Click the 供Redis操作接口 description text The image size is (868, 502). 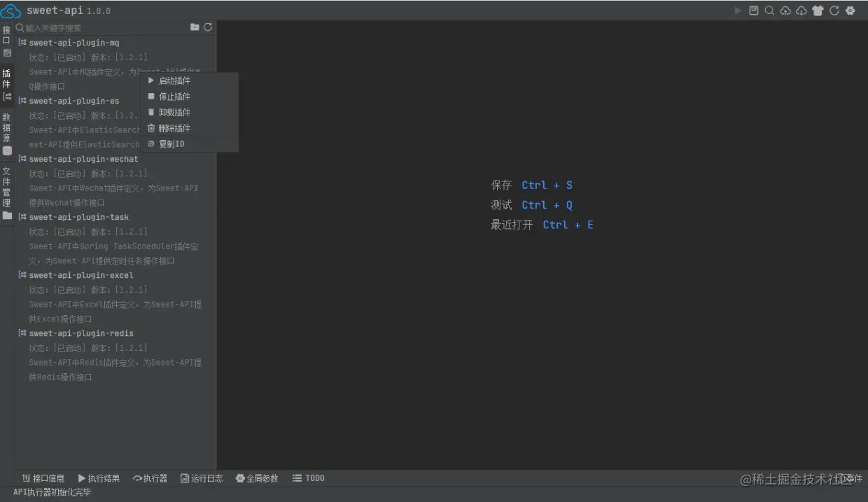pos(60,377)
